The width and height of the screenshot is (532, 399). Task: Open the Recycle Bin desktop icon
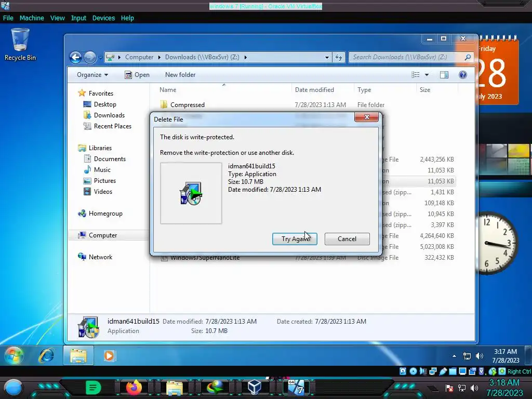pyautogui.click(x=20, y=45)
